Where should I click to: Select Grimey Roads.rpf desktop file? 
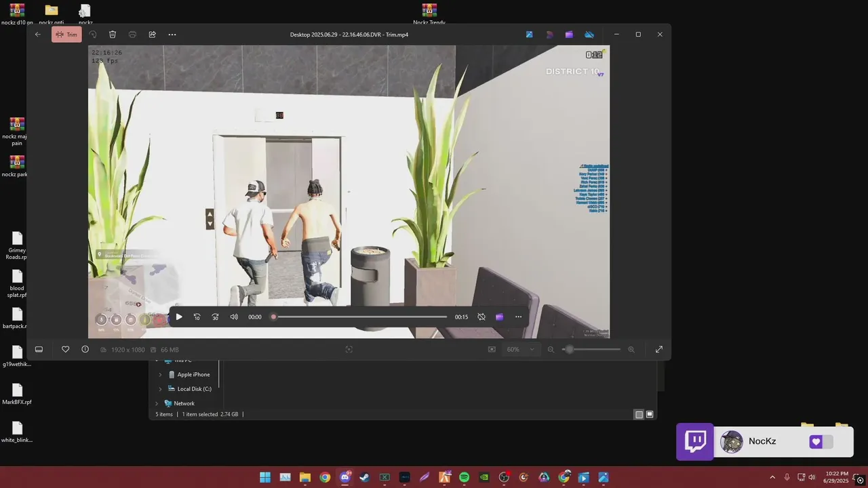pos(17,245)
